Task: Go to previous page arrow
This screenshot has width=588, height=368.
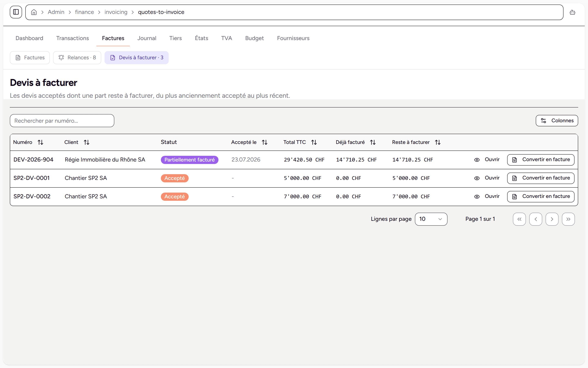Action: point(536,219)
